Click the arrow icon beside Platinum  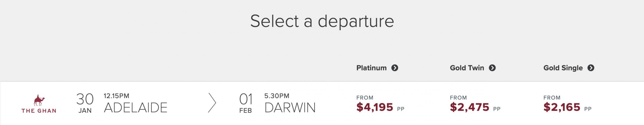tap(395, 68)
